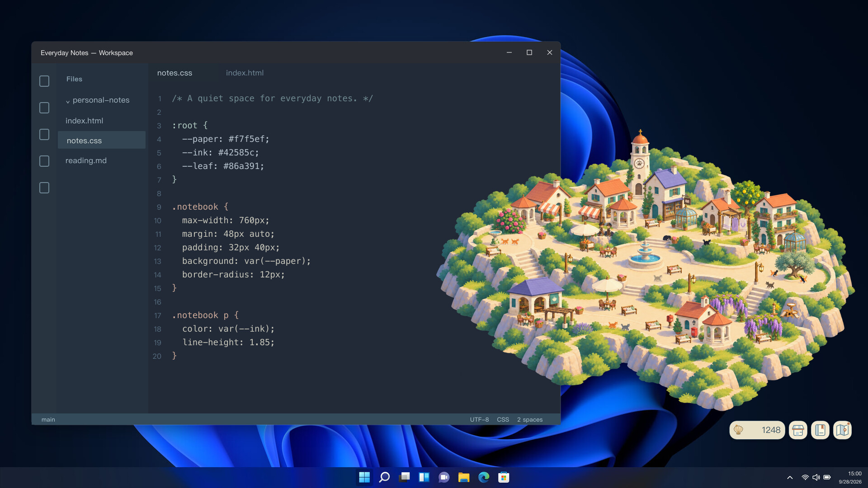Viewport: 868px width, 488px height.
Task: Switch to the notes.css editor tab
Action: point(175,73)
